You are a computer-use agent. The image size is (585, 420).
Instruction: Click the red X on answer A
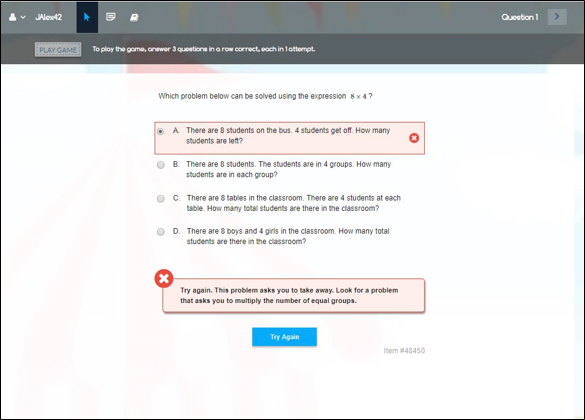coord(414,138)
